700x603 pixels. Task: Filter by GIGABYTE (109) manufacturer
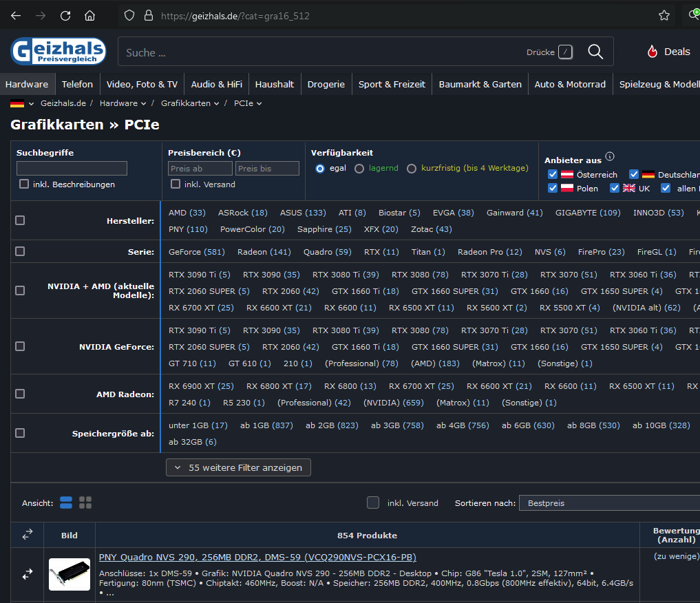point(588,213)
